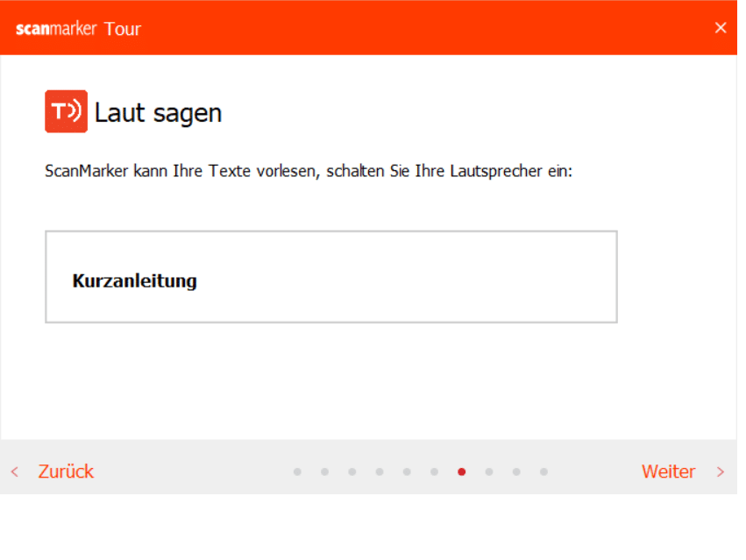Image resolution: width=746 pixels, height=560 pixels.
Task: Close the ScanMarker Tour window
Action: coord(721,28)
